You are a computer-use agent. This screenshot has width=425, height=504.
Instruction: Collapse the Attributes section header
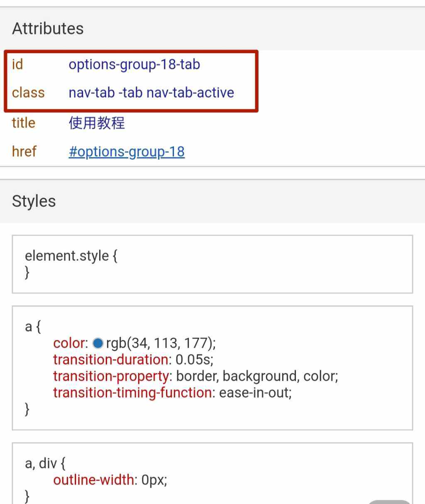(48, 29)
